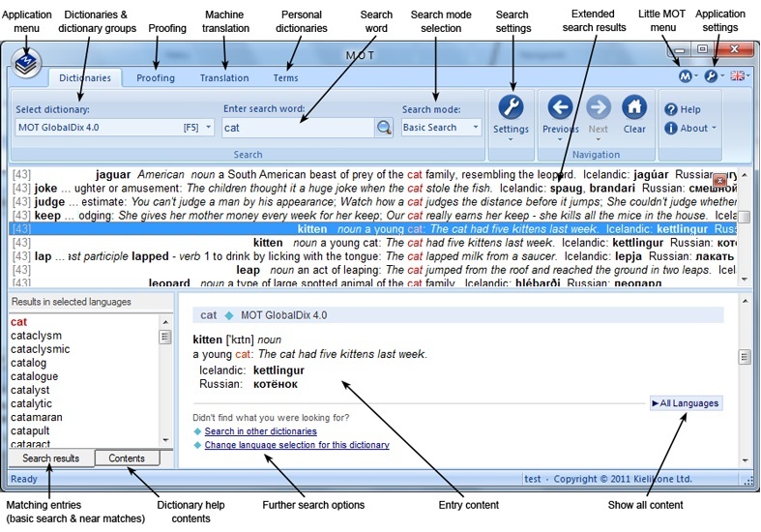The image size is (761, 532).
Task: Select the Contents tab
Action: (127, 458)
